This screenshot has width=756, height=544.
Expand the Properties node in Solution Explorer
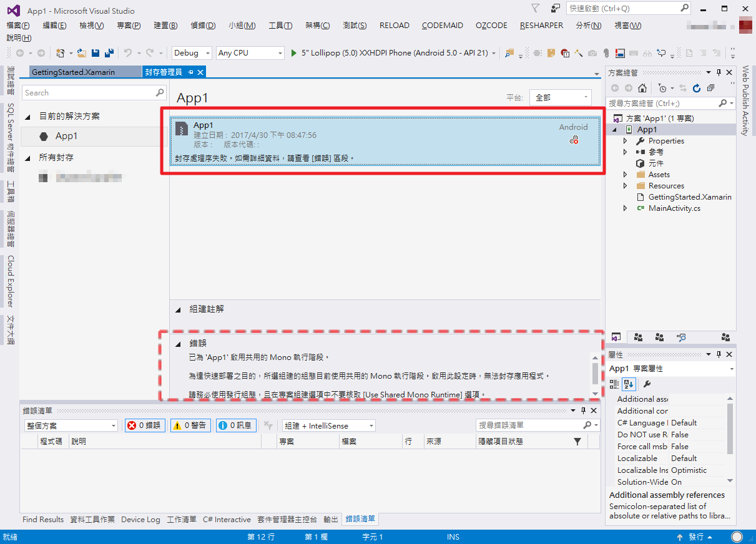[x=625, y=141]
